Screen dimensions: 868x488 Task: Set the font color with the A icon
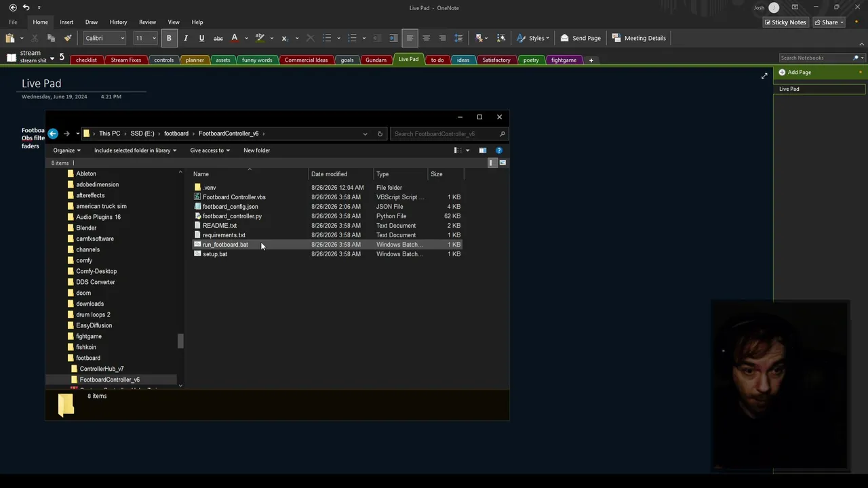pyautogui.click(x=234, y=38)
